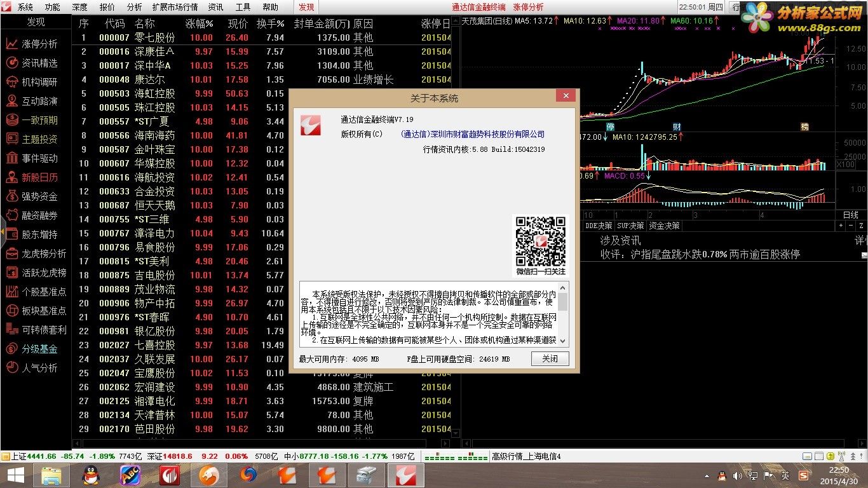The width and height of the screenshot is (868, 488).
Task: Open 龙虎榜分析 sidebar entry
Action: [x=36, y=254]
